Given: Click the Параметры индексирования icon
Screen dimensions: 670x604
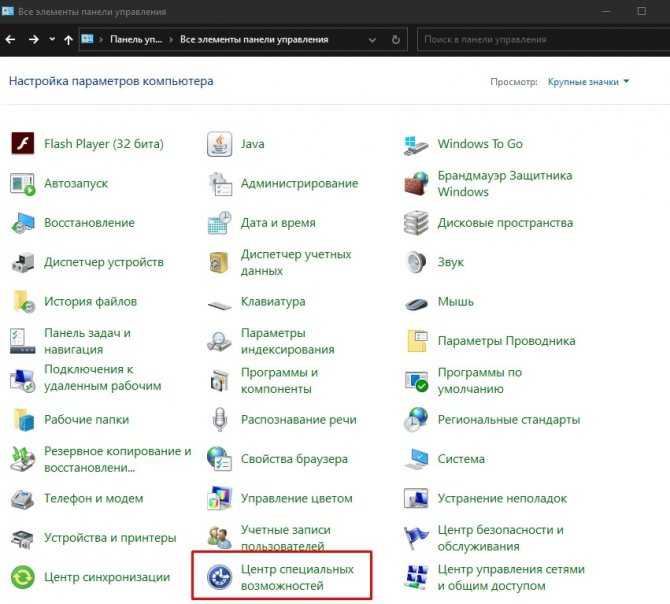Looking at the screenshot, I should [x=219, y=341].
